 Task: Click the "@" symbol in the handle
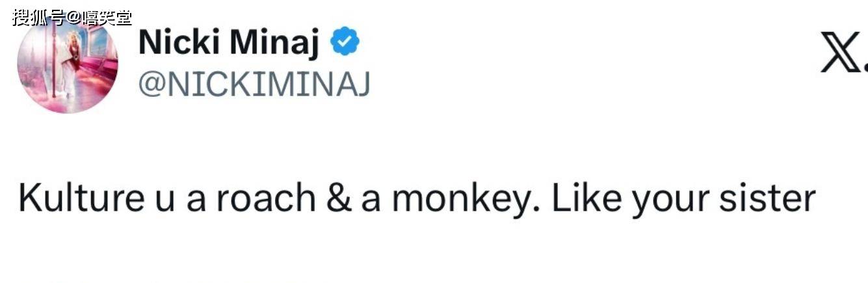[x=151, y=85]
